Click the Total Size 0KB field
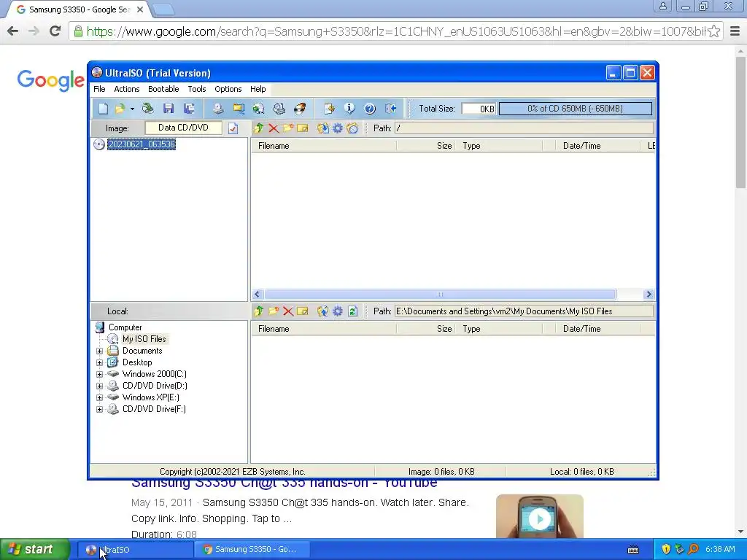This screenshot has width=747, height=560. (479, 109)
